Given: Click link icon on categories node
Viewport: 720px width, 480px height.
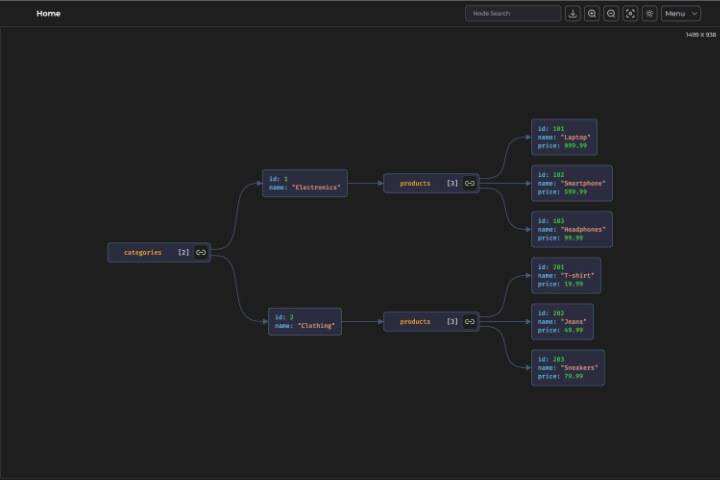Looking at the screenshot, I should 201,253.
